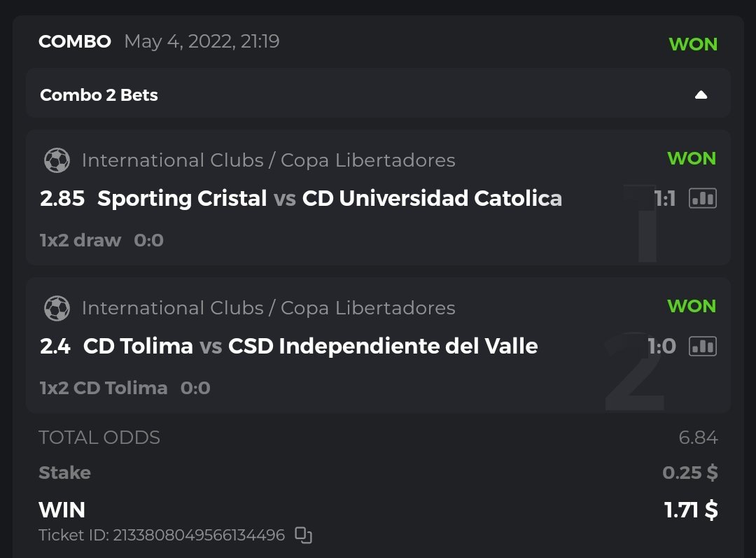
Task: Select CD Tolima team name
Action: click(x=138, y=346)
